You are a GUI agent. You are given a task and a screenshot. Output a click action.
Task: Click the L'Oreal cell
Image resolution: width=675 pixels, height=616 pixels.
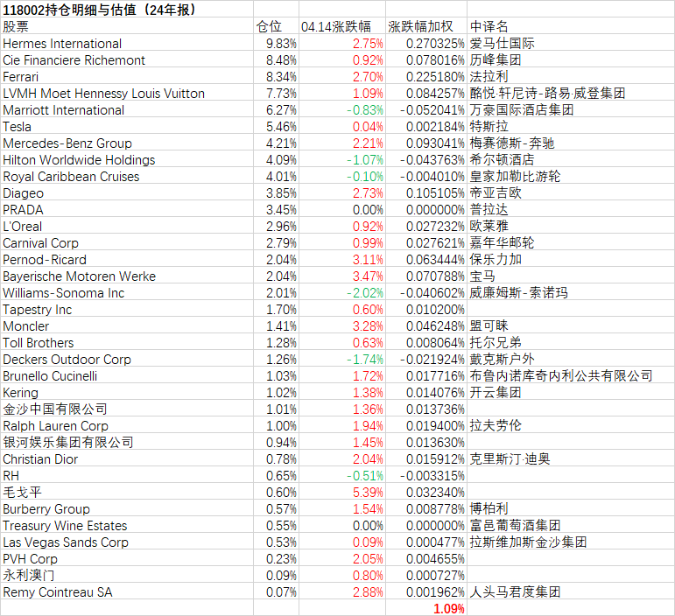[127, 227]
